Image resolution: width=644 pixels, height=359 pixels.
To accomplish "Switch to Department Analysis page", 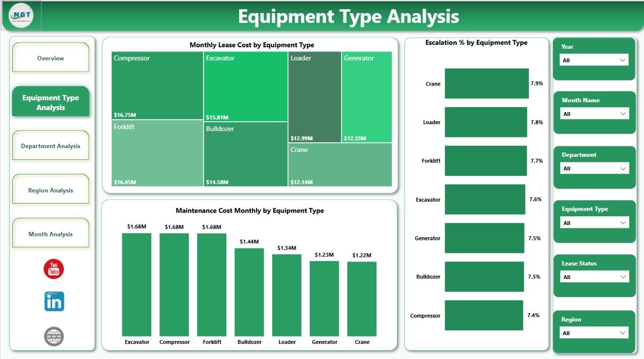I will (50, 145).
